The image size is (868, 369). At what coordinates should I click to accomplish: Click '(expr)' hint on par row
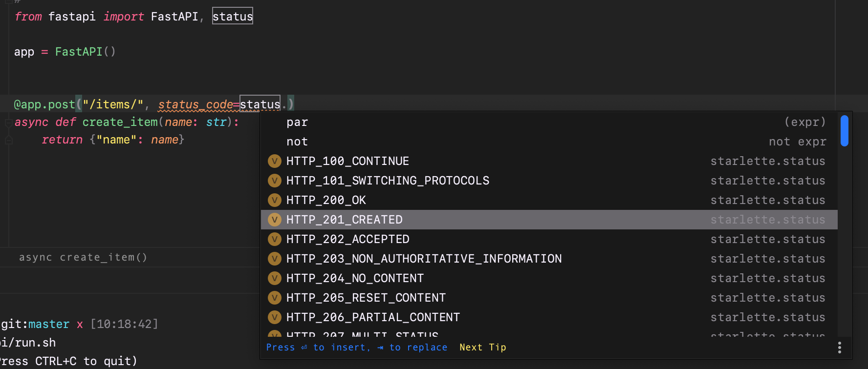click(805, 122)
